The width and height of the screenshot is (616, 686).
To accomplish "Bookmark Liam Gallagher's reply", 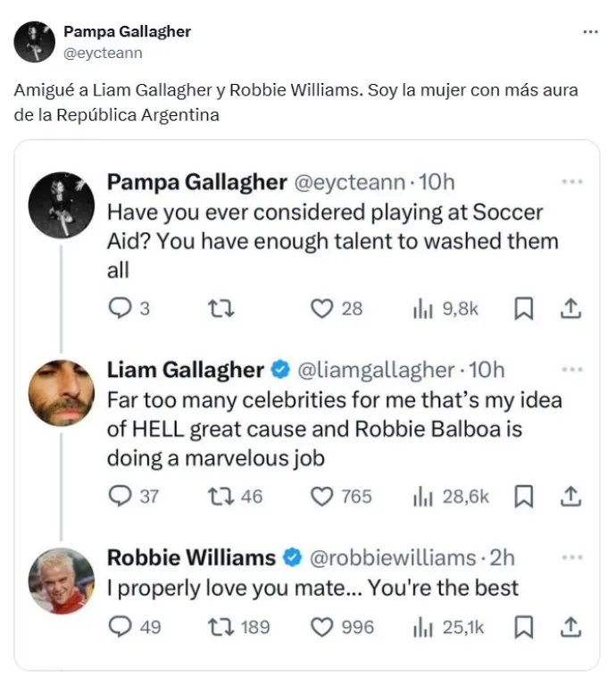I will 525,496.
